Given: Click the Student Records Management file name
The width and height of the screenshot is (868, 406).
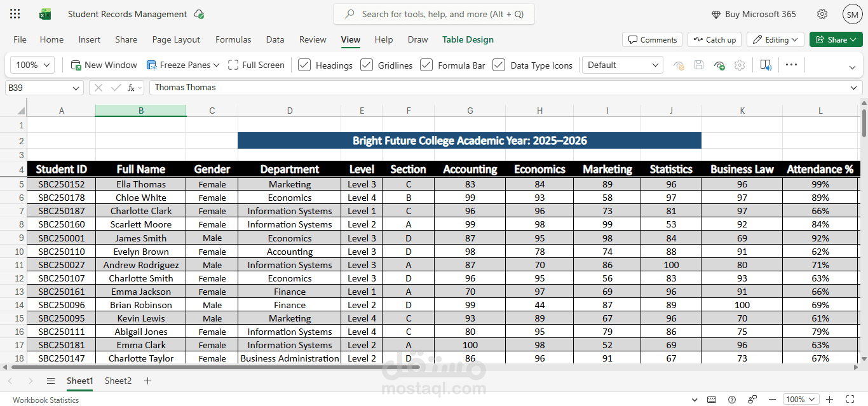Looking at the screenshot, I should point(127,14).
